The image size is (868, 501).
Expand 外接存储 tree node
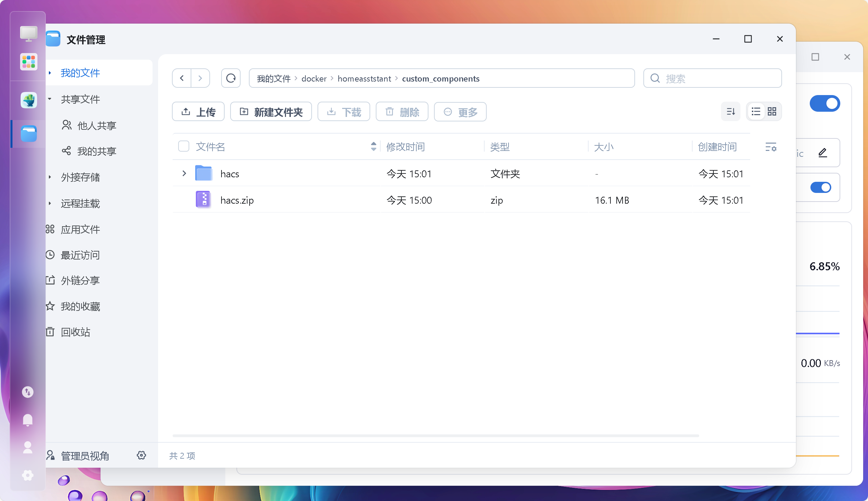50,177
